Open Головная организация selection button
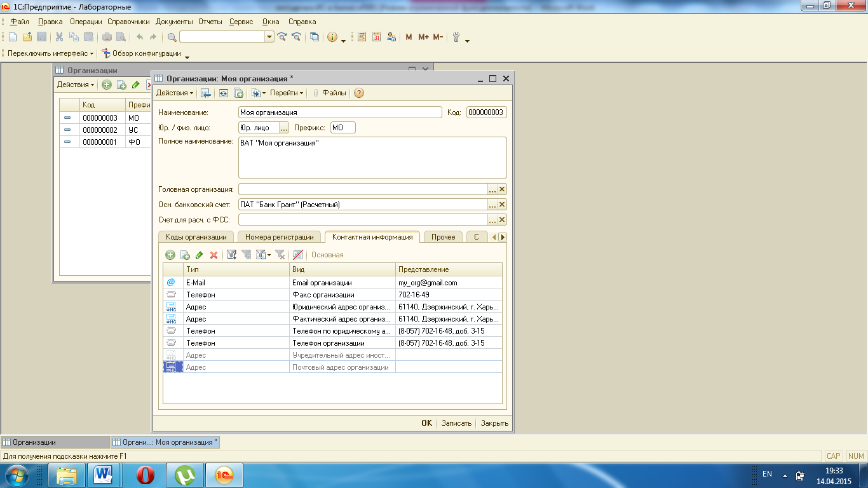The height and width of the screenshot is (488, 868). 492,189
